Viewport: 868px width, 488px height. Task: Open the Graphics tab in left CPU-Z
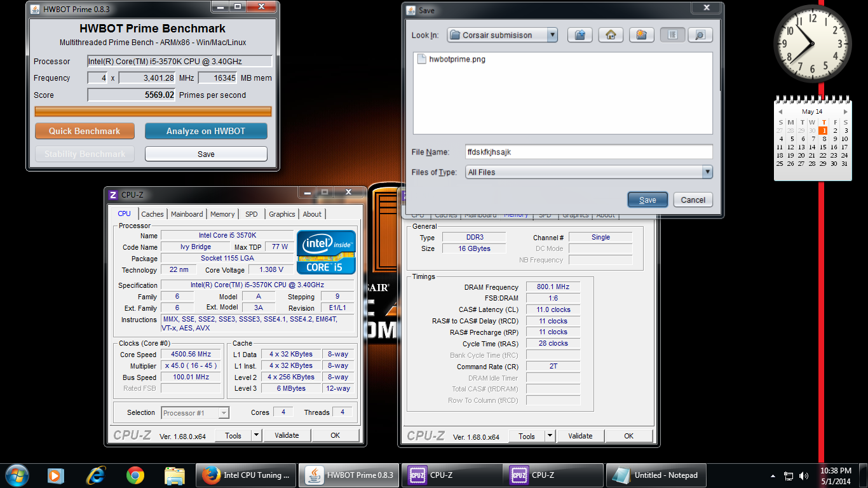281,214
